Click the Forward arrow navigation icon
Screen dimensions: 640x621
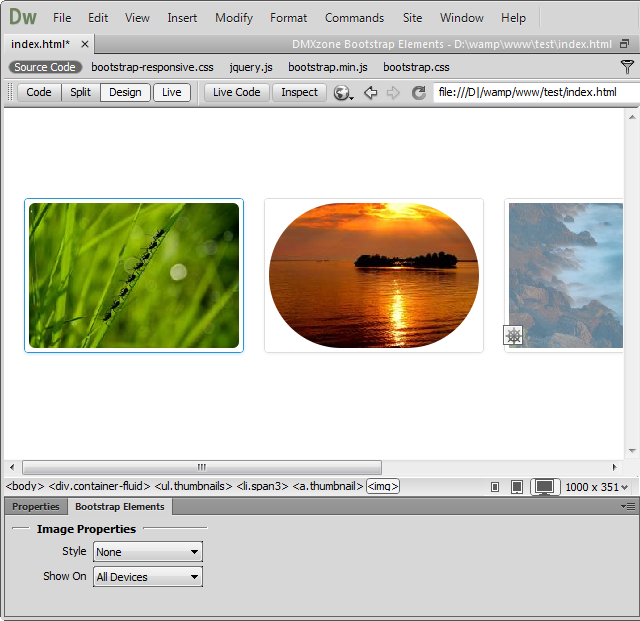tap(393, 92)
